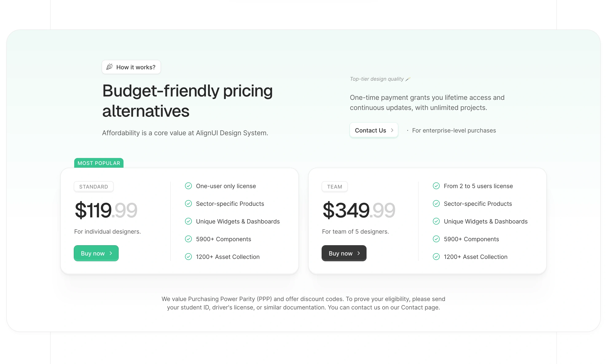The image size is (607, 364).
Task: Select the STANDARD plan label
Action: 94,186
